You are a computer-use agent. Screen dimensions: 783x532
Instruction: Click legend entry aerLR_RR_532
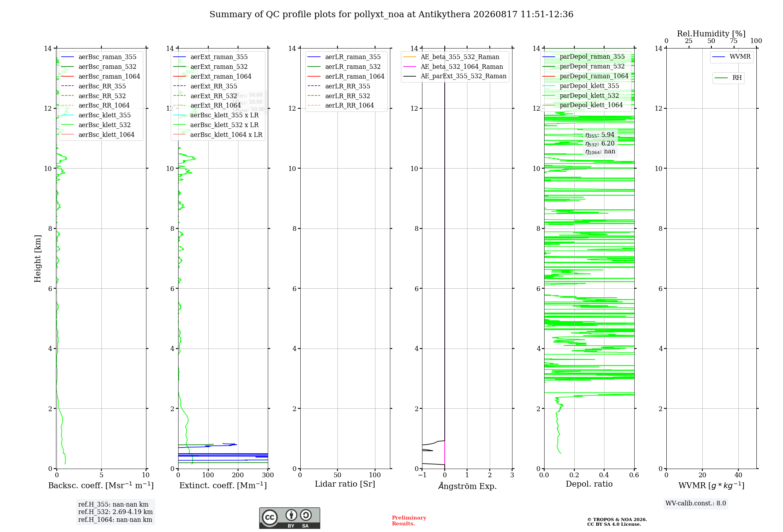point(339,96)
